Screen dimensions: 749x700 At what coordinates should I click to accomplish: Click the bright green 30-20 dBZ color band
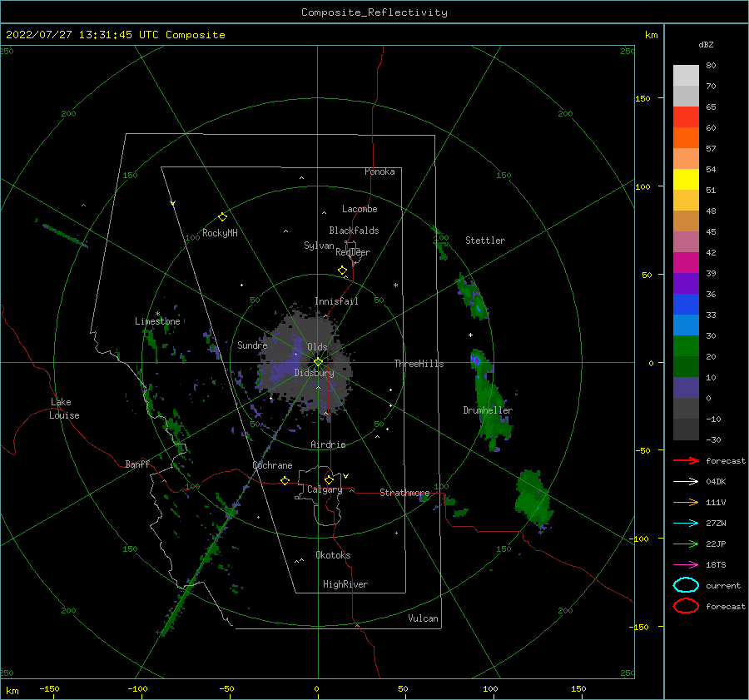tap(686, 346)
